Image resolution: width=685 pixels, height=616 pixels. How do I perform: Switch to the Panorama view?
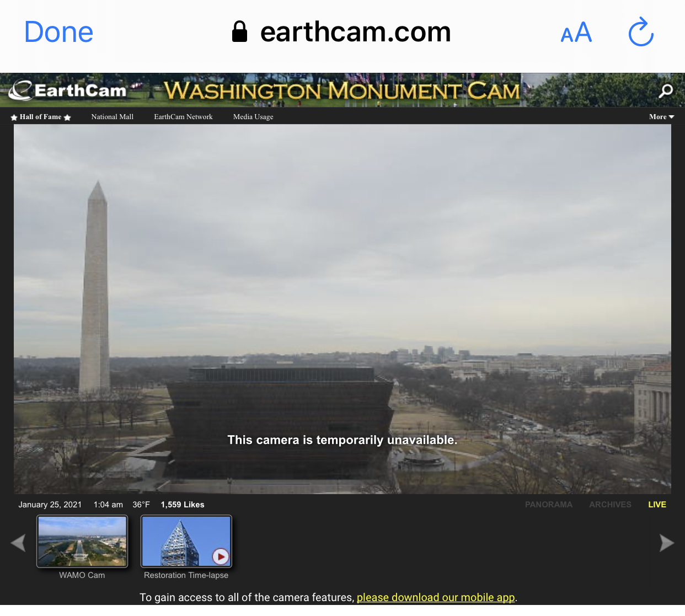coord(549,505)
